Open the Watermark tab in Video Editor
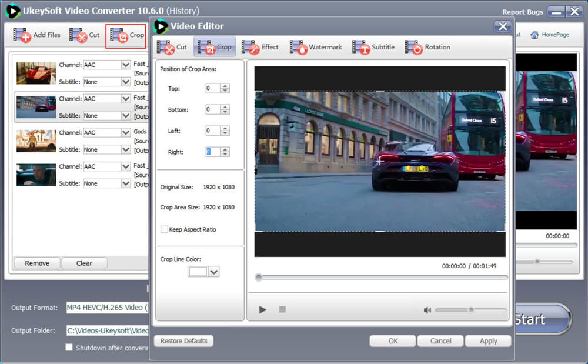 [x=316, y=47]
